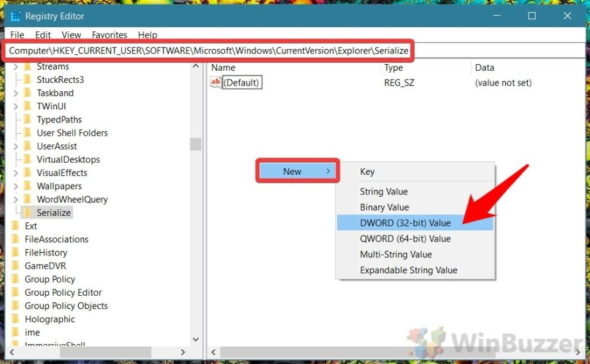Choose Binary Value from the submenu
590x364 pixels.
(x=415, y=207)
